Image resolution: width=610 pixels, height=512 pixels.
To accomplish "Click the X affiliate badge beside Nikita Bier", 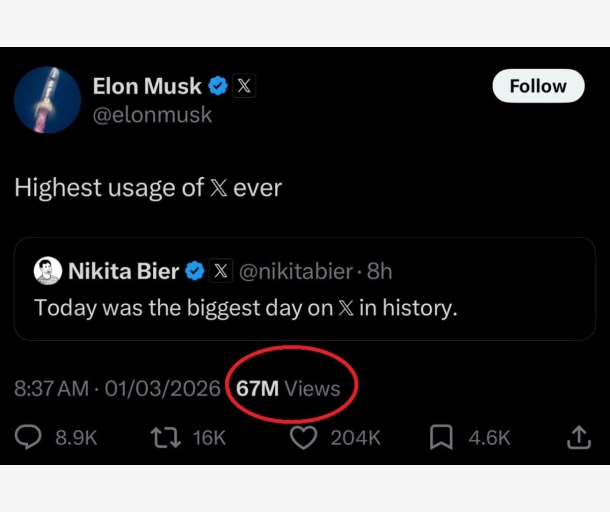I will (221, 271).
